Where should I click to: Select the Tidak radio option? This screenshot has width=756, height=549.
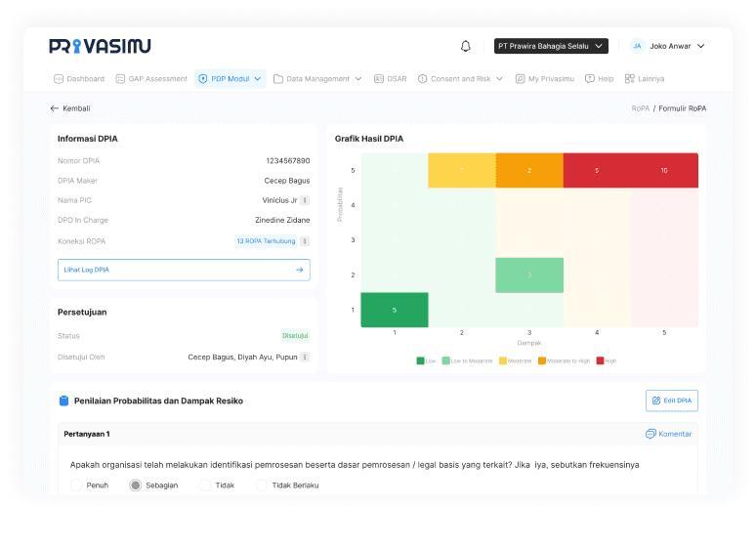point(205,485)
